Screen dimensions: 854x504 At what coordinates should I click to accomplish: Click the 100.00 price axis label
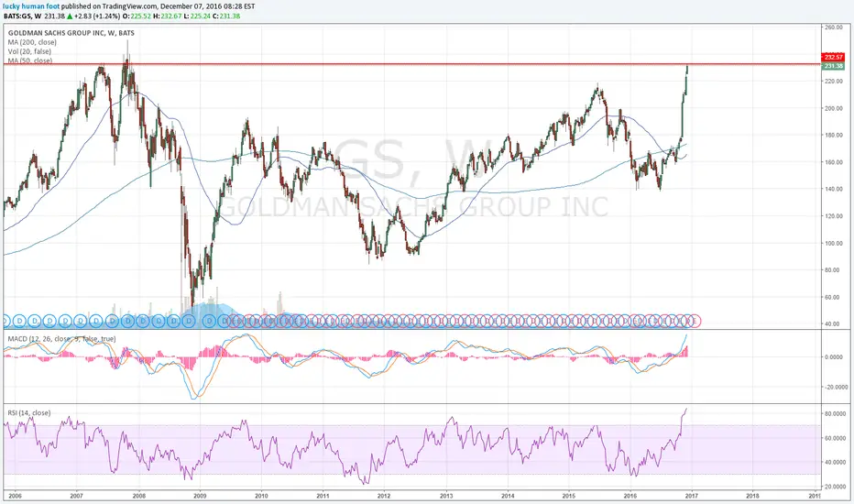pos(833,244)
